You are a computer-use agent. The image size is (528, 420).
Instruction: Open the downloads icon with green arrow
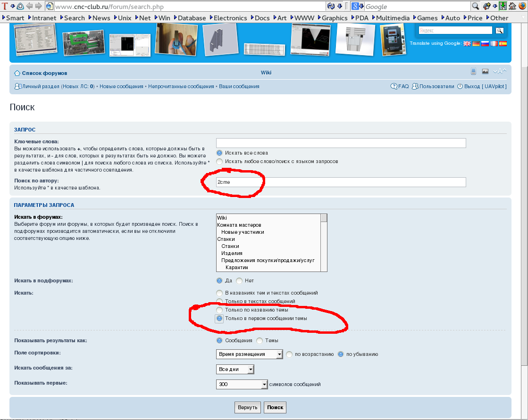503,6
